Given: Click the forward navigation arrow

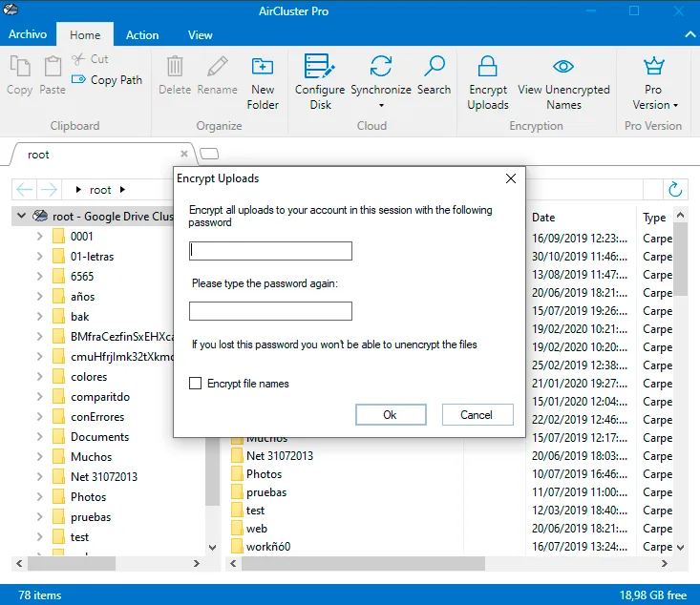Looking at the screenshot, I should (x=49, y=190).
